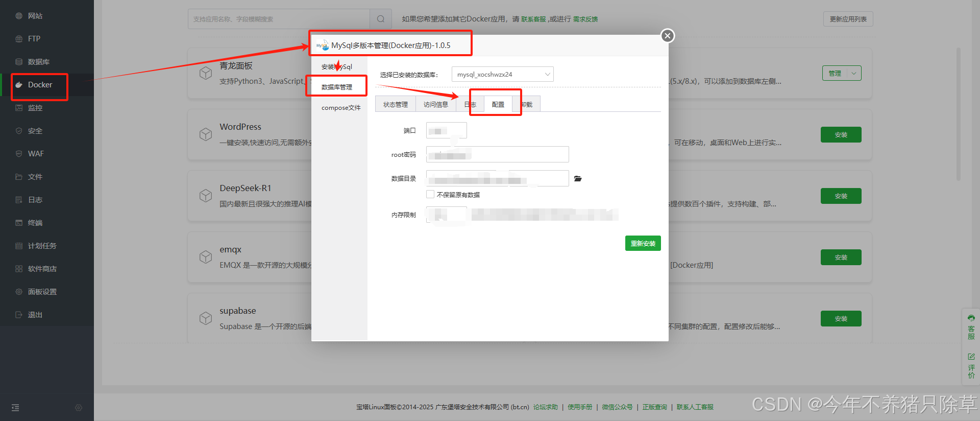
Task: Close the MySql dialog with X
Action: [x=667, y=36]
